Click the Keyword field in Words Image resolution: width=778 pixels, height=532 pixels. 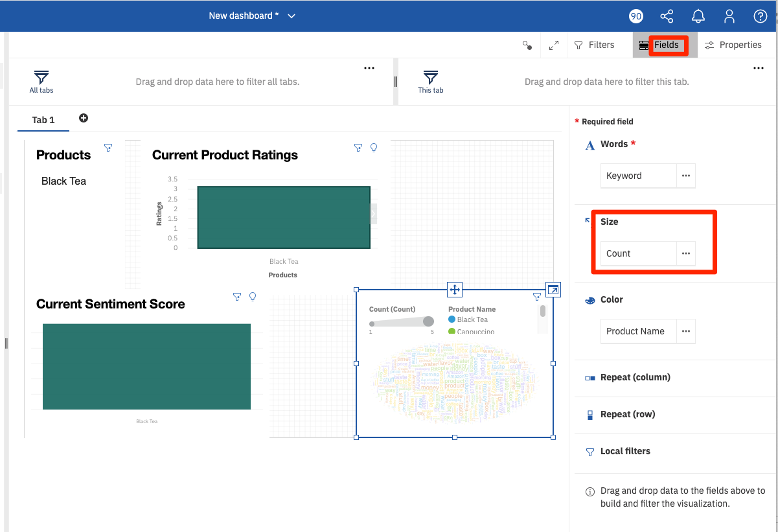click(639, 176)
